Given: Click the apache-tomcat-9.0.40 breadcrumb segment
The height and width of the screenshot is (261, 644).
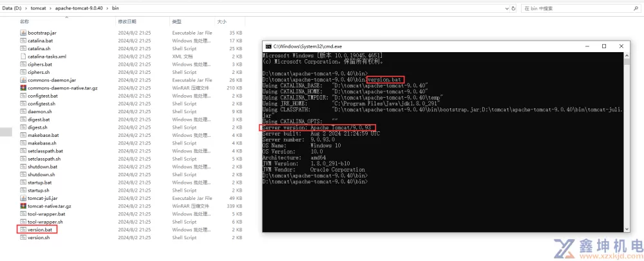Looking at the screenshot, I should click(80, 8).
